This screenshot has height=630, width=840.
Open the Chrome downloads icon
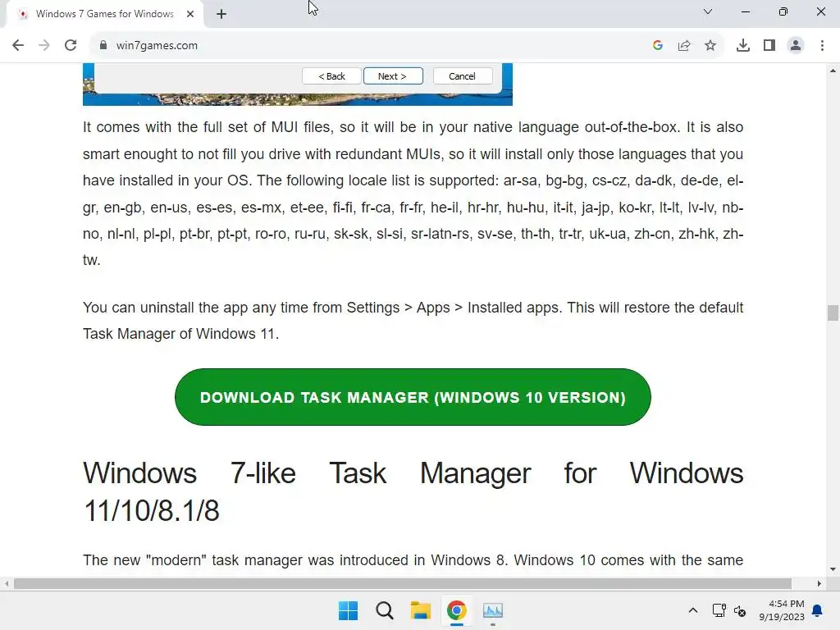pyautogui.click(x=743, y=46)
